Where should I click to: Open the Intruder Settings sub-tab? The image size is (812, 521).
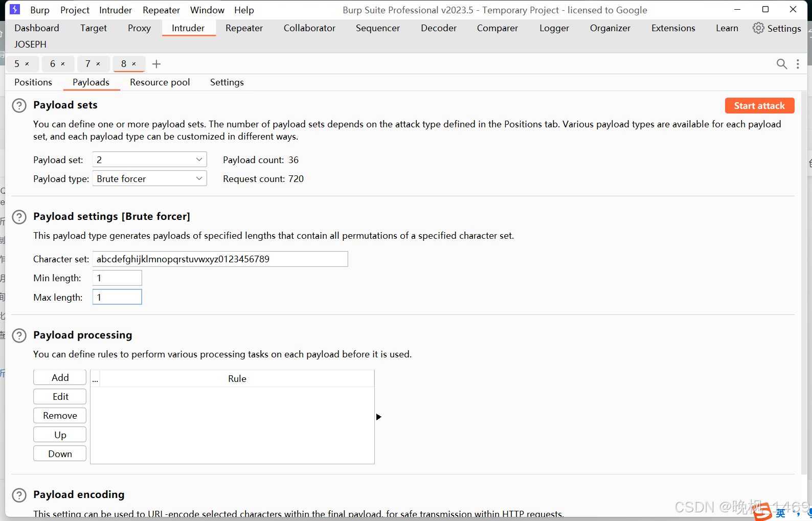click(227, 82)
